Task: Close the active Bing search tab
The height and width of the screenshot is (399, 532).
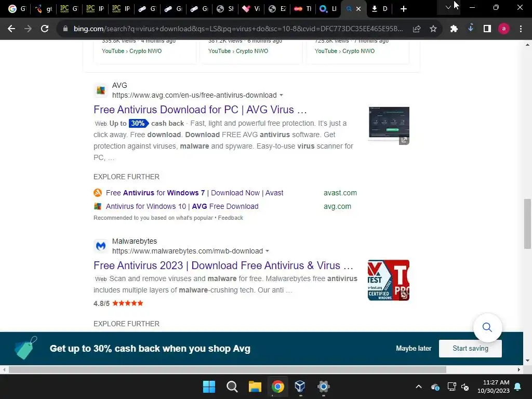Action: pos(358,9)
